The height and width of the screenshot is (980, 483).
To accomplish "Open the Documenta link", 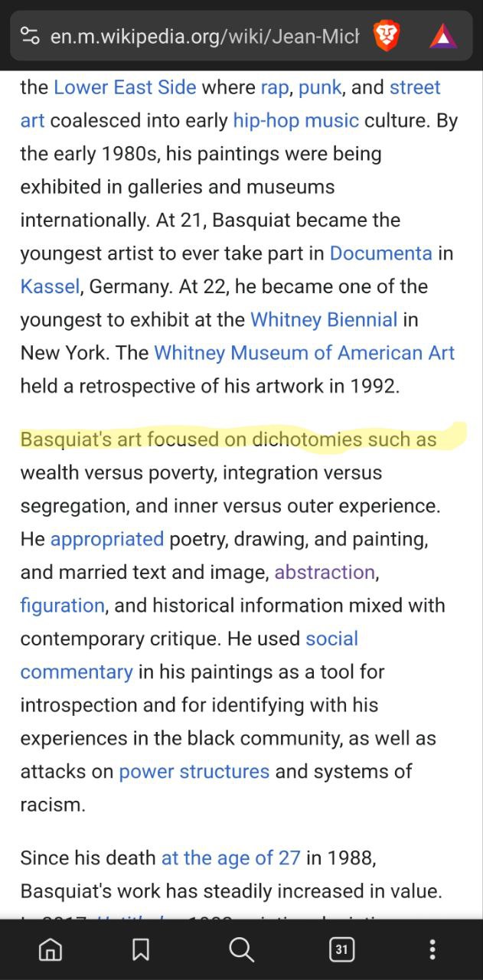I will click(380, 253).
